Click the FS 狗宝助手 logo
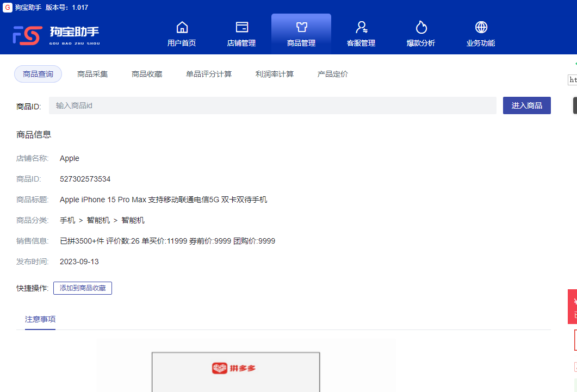This screenshot has width=577, height=392. (x=57, y=35)
